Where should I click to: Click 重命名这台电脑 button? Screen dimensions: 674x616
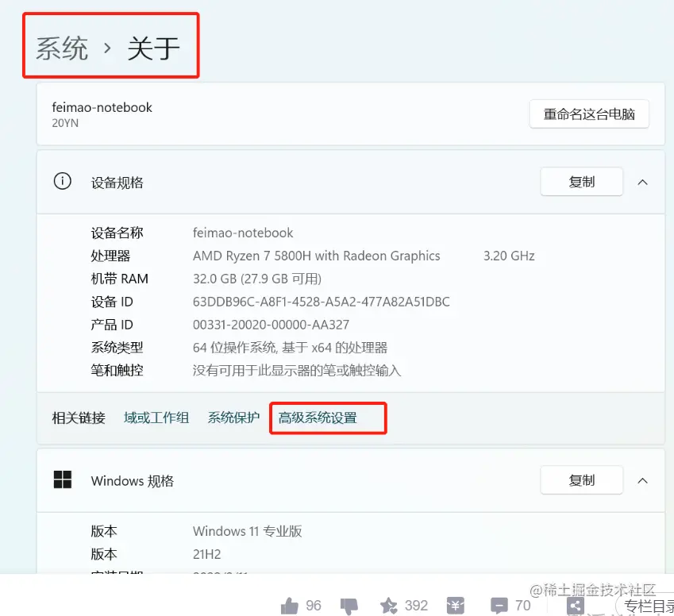(x=589, y=114)
